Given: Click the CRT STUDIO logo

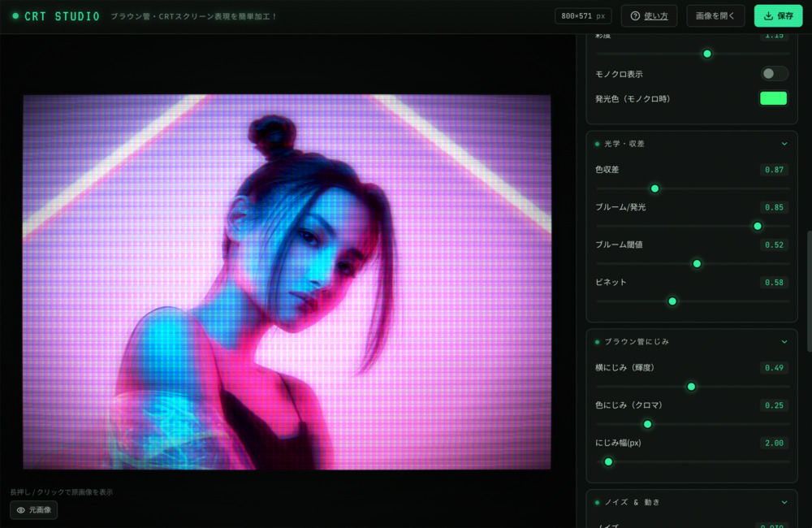Looking at the screenshot, I should pos(56,16).
